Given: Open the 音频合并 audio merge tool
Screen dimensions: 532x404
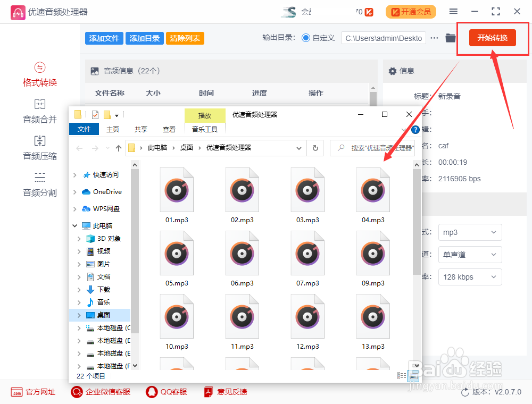Looking at the screenshot, I should pyautogui.click(x=40, y=111).
